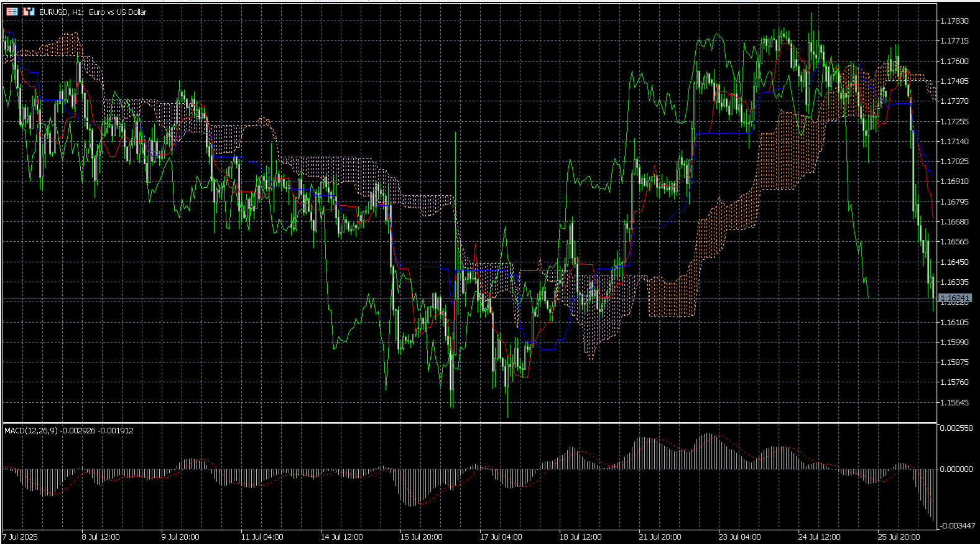
Task: Click the 1.16680 price scale value
Action: pos(955,221)
